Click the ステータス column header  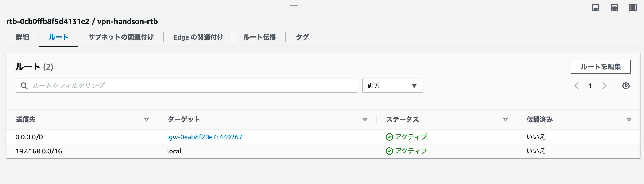[x=403, y=120]
